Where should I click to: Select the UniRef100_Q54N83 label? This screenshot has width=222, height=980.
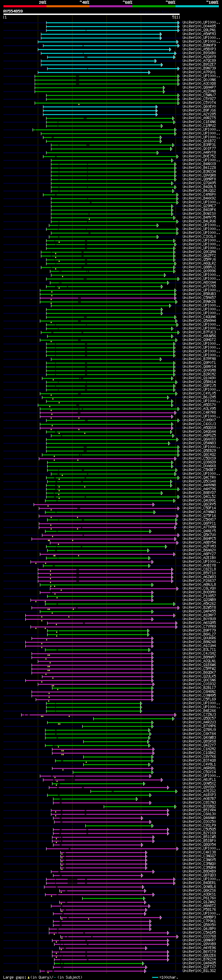[199, 443]
